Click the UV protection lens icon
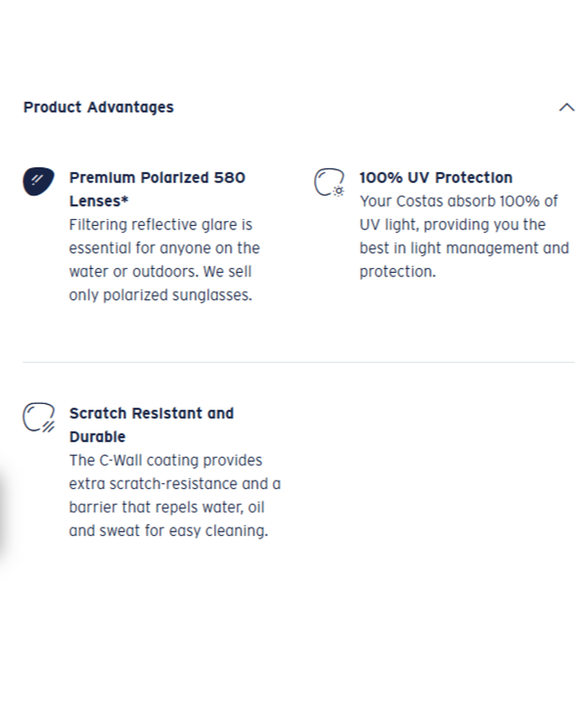 (328, 182)
